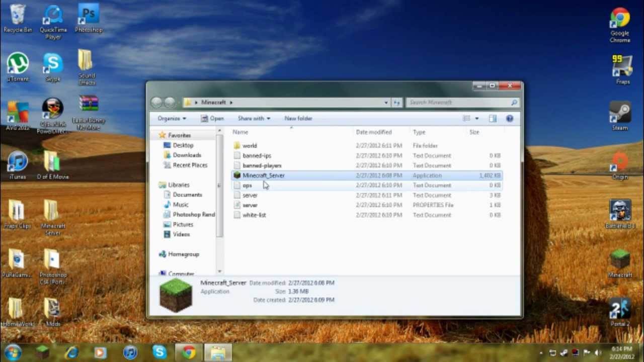The height and width of the screenshot is (362, 644).
Task: Launch Steam from desktop
Action: [x=620, y=116]
